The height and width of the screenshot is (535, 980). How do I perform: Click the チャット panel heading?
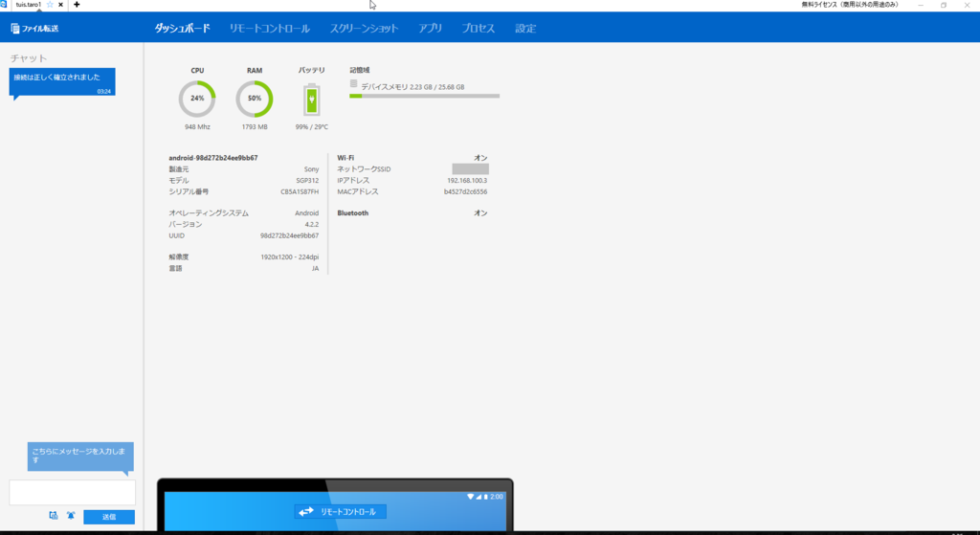[x=29, y=58]
